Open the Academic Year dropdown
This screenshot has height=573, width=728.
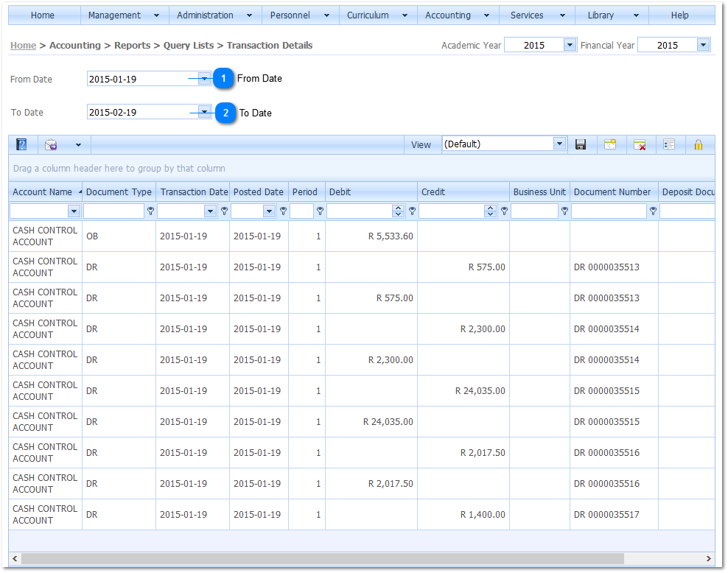569,46
